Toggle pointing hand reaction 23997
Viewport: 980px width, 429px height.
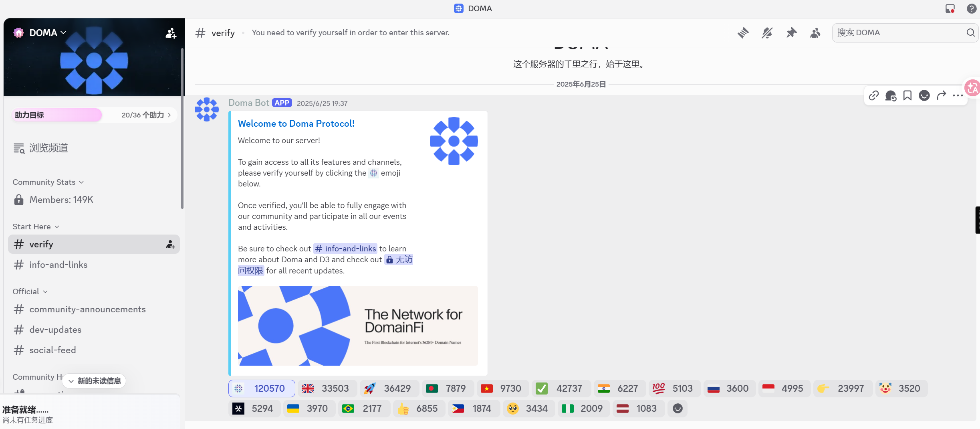pos(843,389)
